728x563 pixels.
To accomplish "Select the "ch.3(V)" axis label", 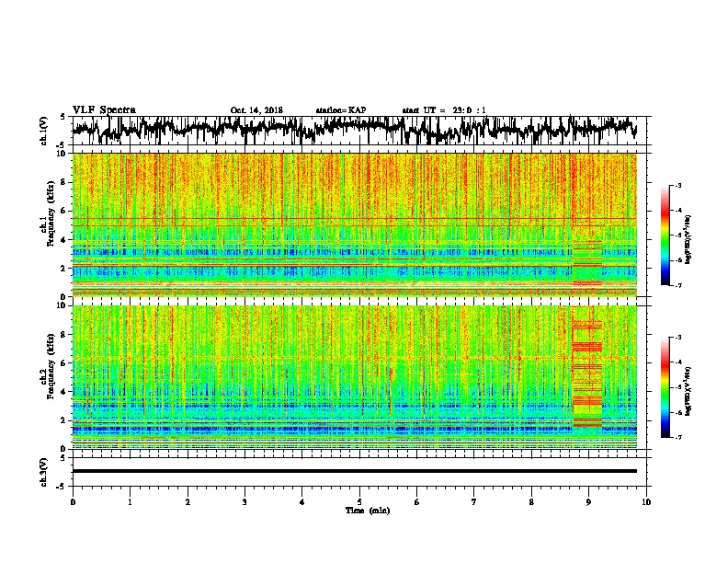I will (43, 472).
